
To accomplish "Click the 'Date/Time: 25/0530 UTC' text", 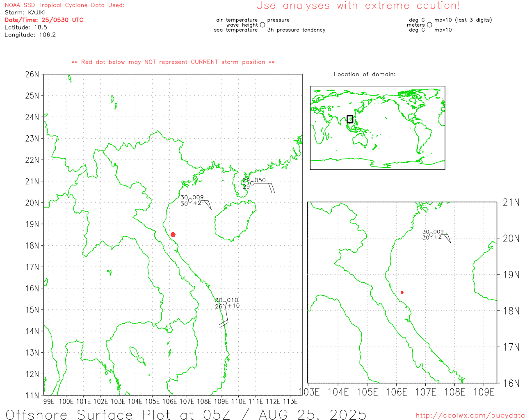I will click(44, 20).
